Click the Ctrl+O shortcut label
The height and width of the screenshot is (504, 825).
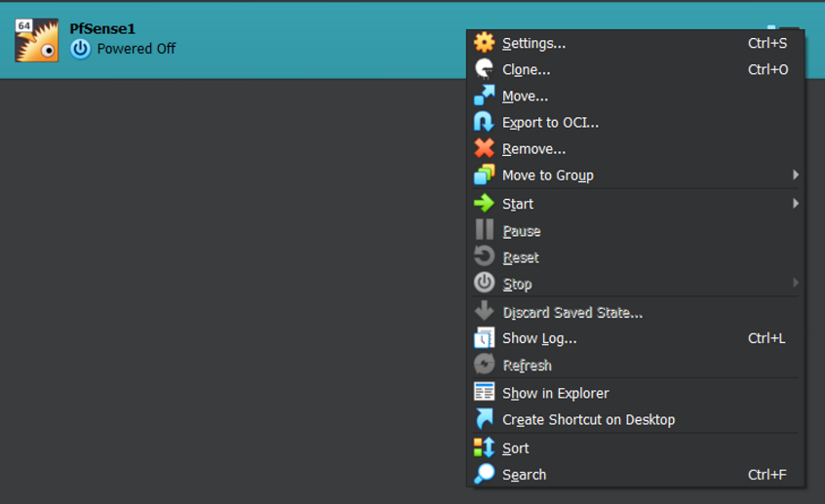coord(767,69)
